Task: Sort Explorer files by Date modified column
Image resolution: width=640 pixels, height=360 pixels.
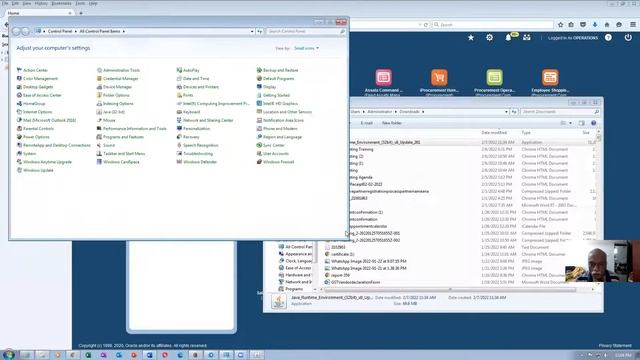Action: [x=494, y=133]
